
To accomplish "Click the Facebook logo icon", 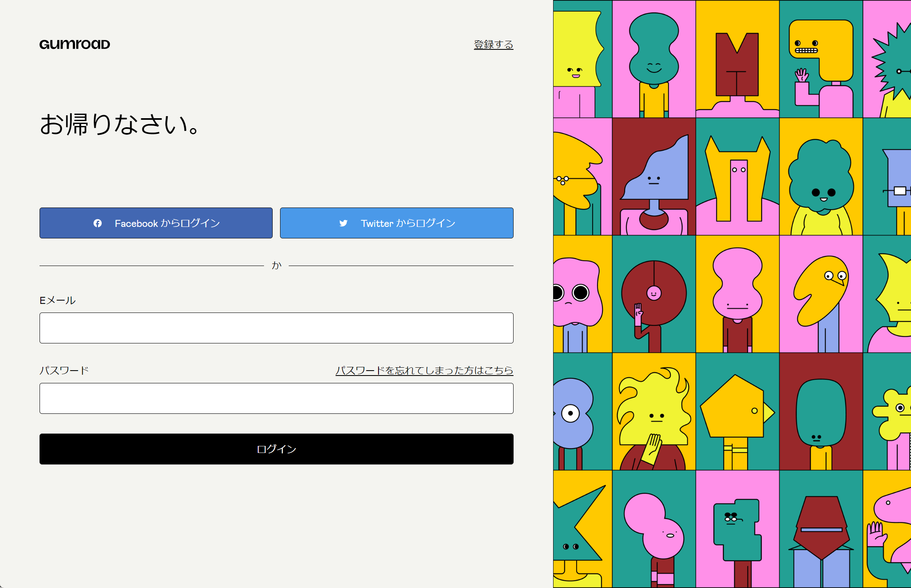I will click(x=98, y=223).
